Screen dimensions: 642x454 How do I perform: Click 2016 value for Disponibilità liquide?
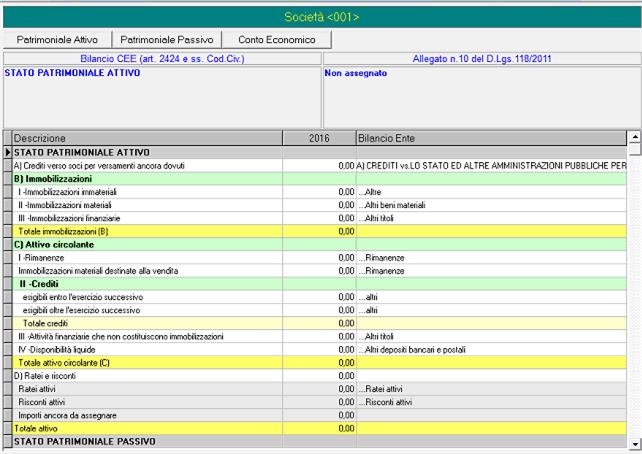point(319,349)
